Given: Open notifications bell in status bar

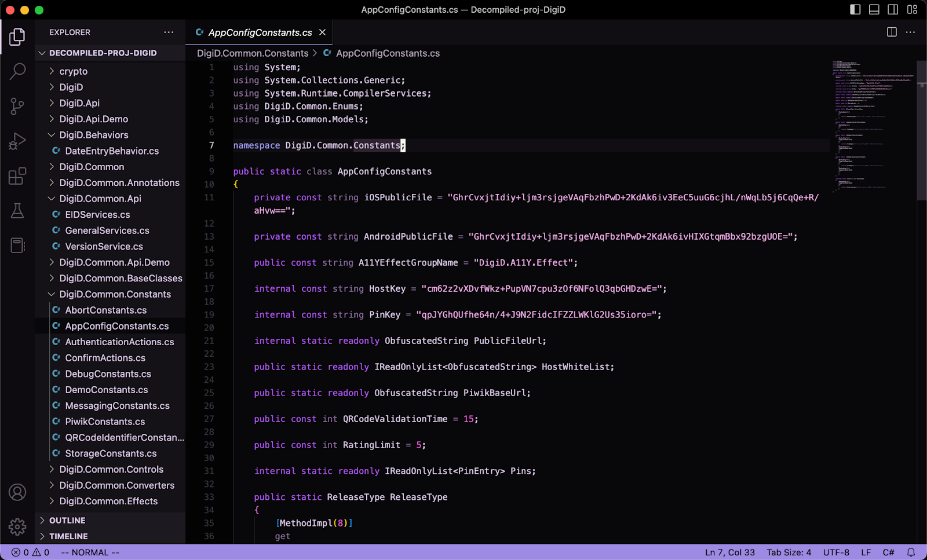Looking at the screenshot, I should [x=911, y=552].
